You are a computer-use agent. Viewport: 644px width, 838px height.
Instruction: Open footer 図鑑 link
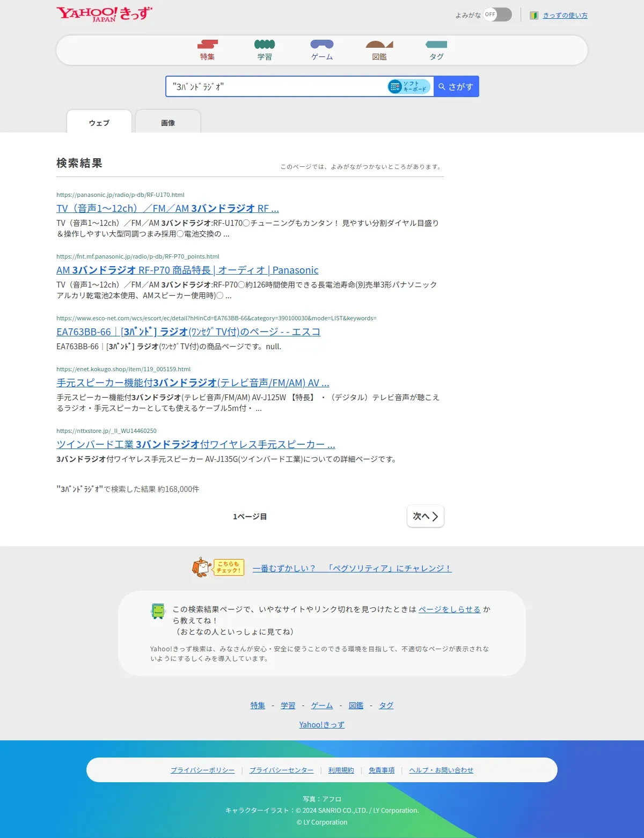pyautogui.click(x=356, y=705)
